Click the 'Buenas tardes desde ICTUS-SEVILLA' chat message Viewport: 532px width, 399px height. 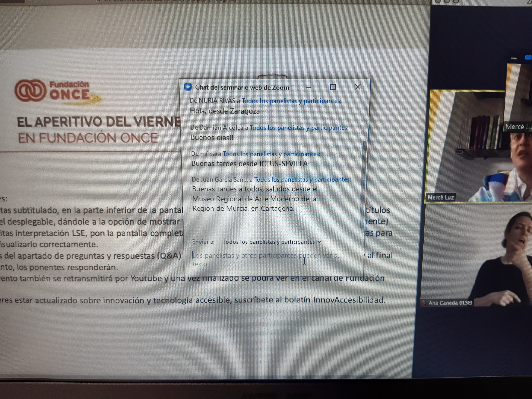tap(249, 164)
